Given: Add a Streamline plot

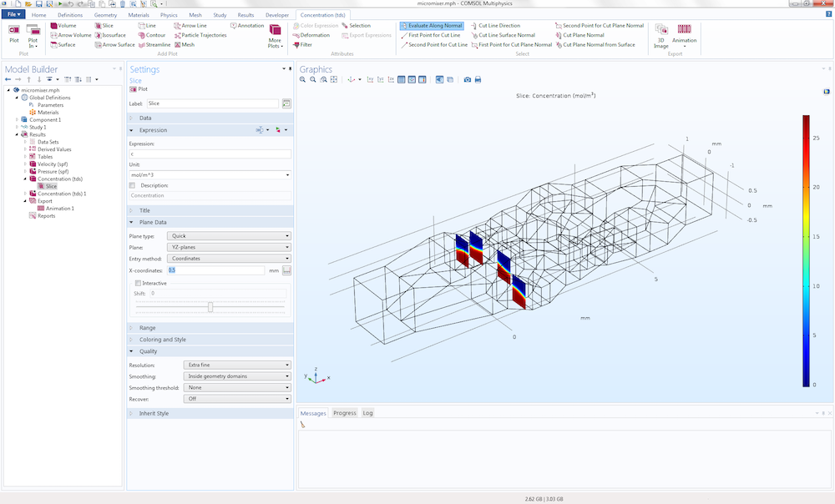Looking at the screenshot, I should click(x=154, y=45).
